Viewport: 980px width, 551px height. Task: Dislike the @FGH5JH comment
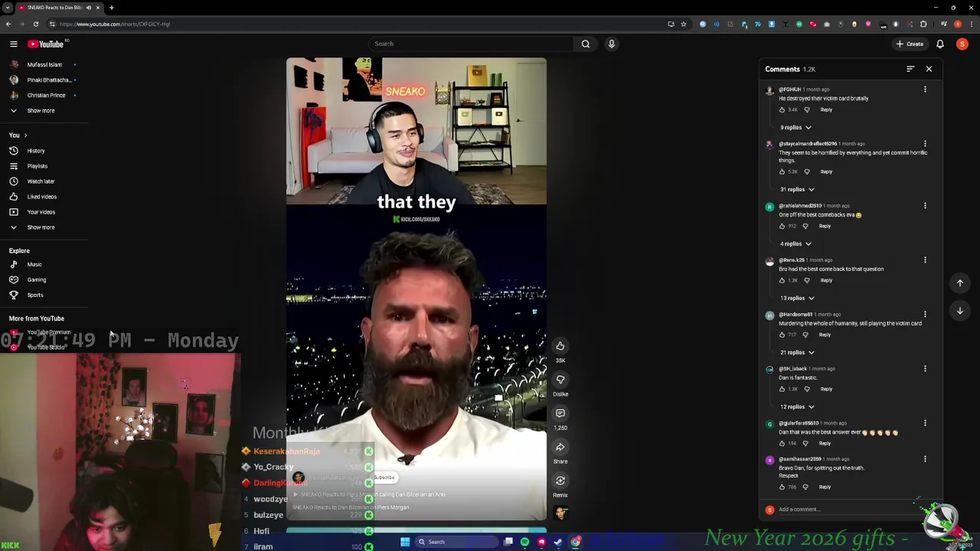coord(806,109)
